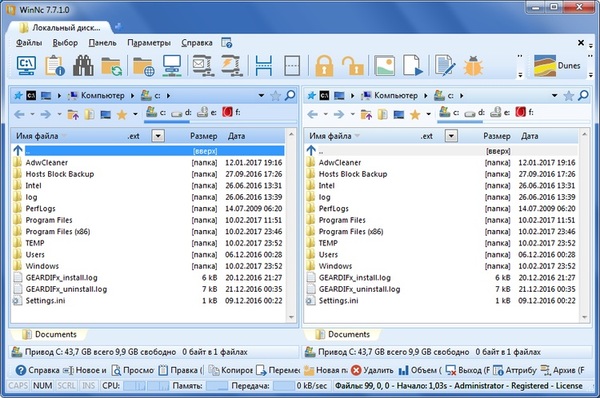Open the Справка menu
This screenshot has width=600, height=398.
pyautogui.click(x=197, y=43)
